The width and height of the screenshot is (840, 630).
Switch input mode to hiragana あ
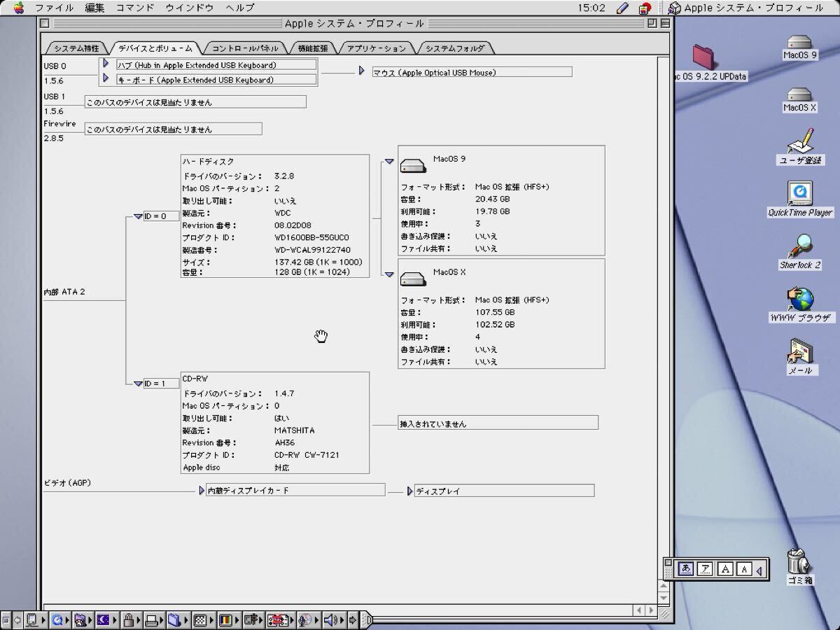tap(687, 568)
